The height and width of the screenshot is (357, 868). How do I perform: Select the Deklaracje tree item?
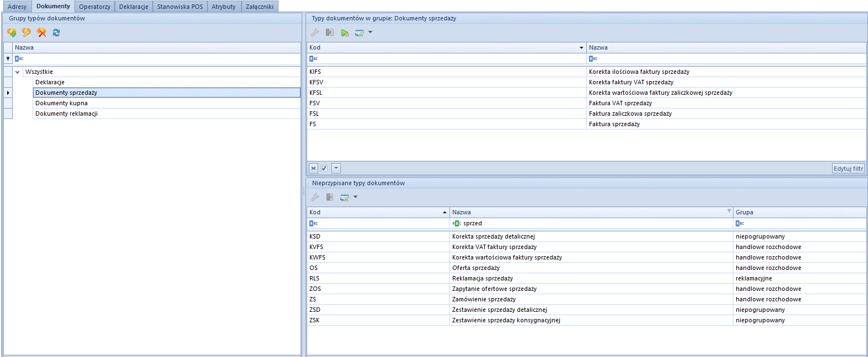[167, 82]
